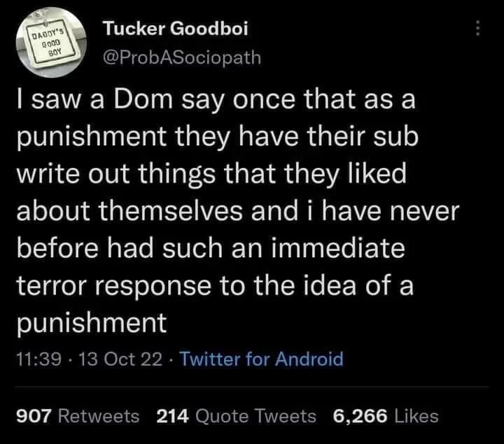This screenshot has height=444, width=504.
Task: Click the line 'before had such an immediate'
Action: tap(211, 248)
